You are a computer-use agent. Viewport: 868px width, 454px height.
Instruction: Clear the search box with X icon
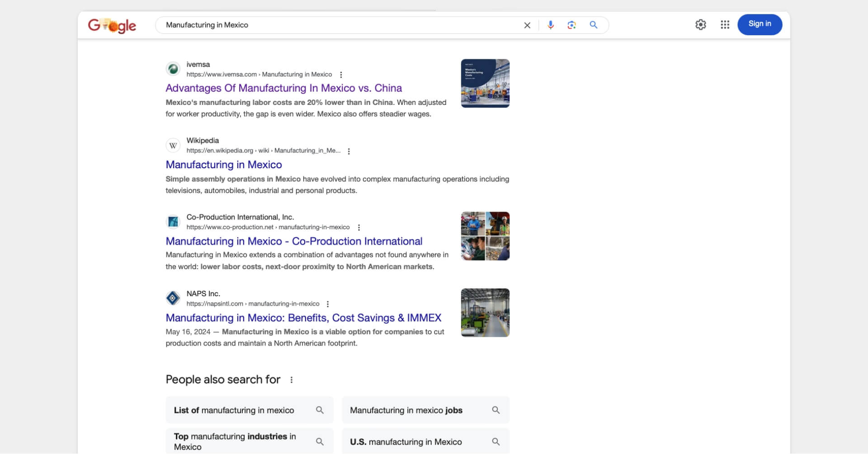pyautogui.click(x=527, y=25)
